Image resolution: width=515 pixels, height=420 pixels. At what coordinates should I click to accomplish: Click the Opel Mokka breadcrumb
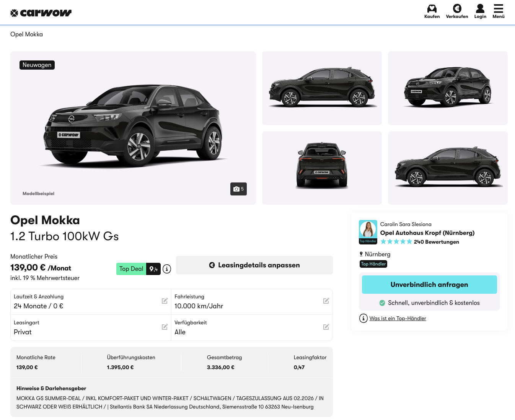tap(27, 34)
